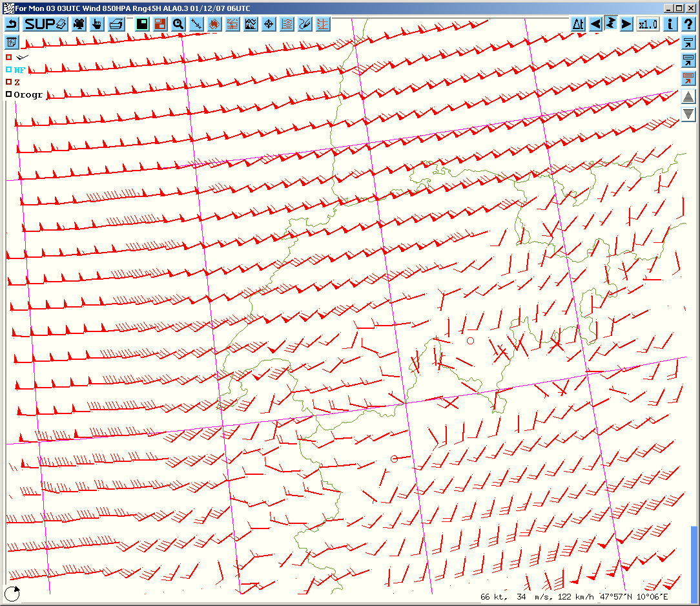Click the crosshair target tool
This screenshot has height=606, width=700.
coord(269,25)
